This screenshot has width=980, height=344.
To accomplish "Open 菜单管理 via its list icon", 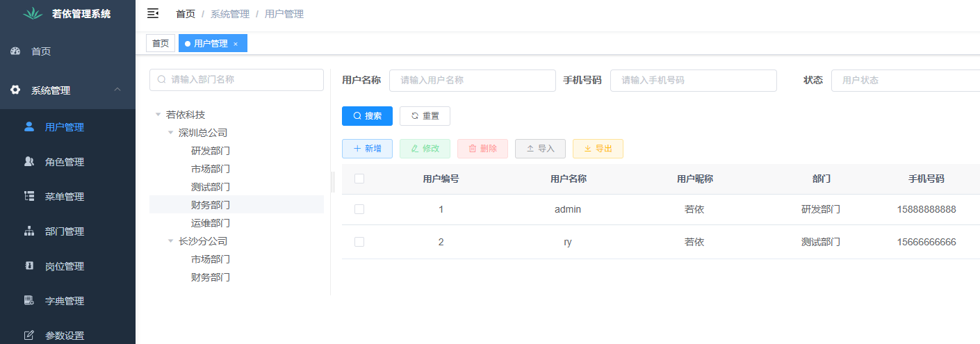I will tap(29, 197).
